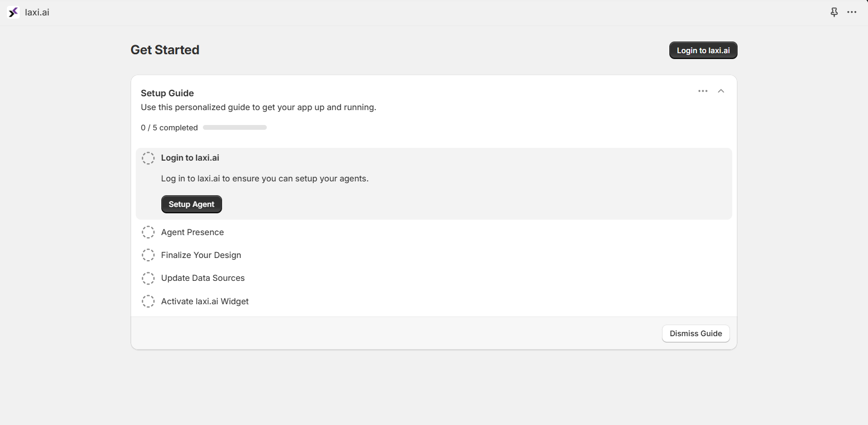This screenshot has width=868, height=425.
Task: Open the top-right more options menu
Action: tap(851, 12)
